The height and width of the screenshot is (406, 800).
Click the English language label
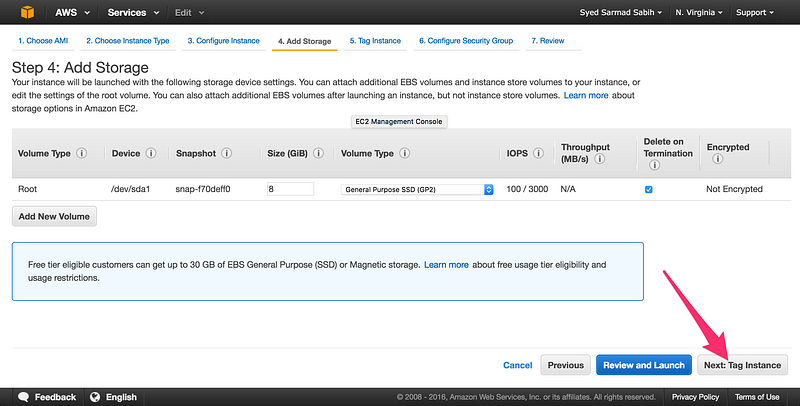click(121, 397)
